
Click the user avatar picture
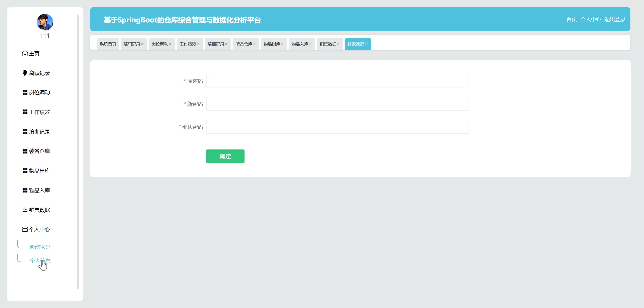click(x=45, y=22)
